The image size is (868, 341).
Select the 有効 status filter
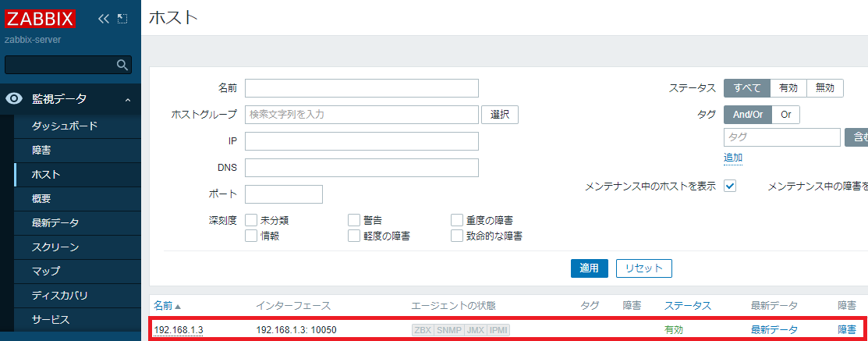click(x=788, y=88)
